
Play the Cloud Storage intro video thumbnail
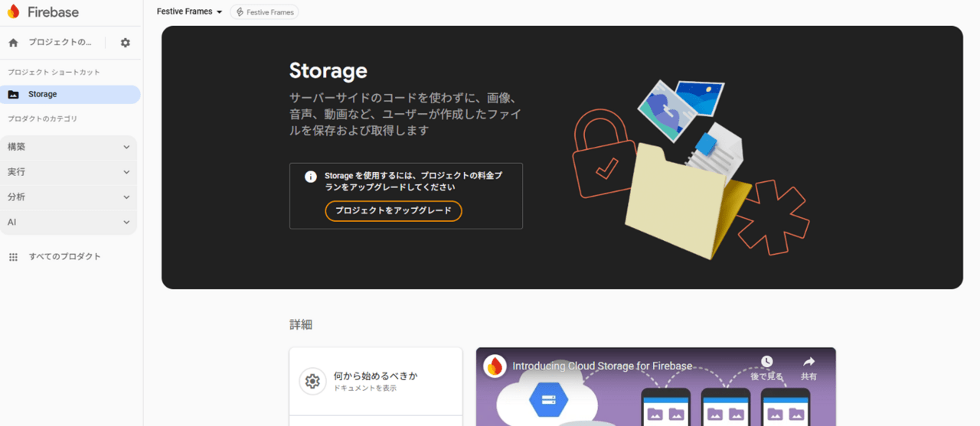coord(656,387)
